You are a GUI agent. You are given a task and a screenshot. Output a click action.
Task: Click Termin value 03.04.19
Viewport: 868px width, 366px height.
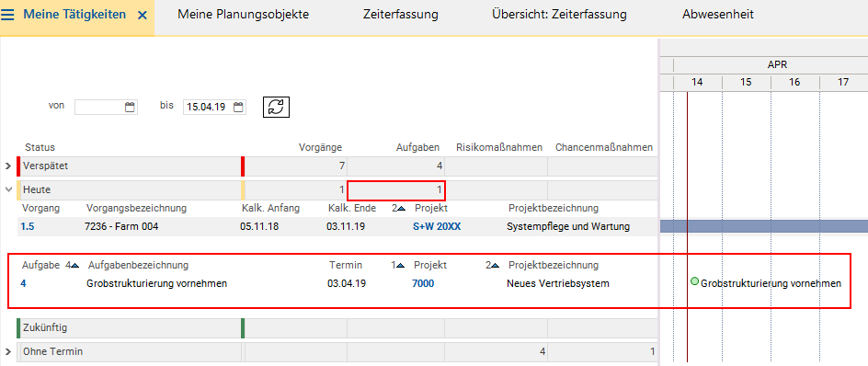(x=347, y=284)
